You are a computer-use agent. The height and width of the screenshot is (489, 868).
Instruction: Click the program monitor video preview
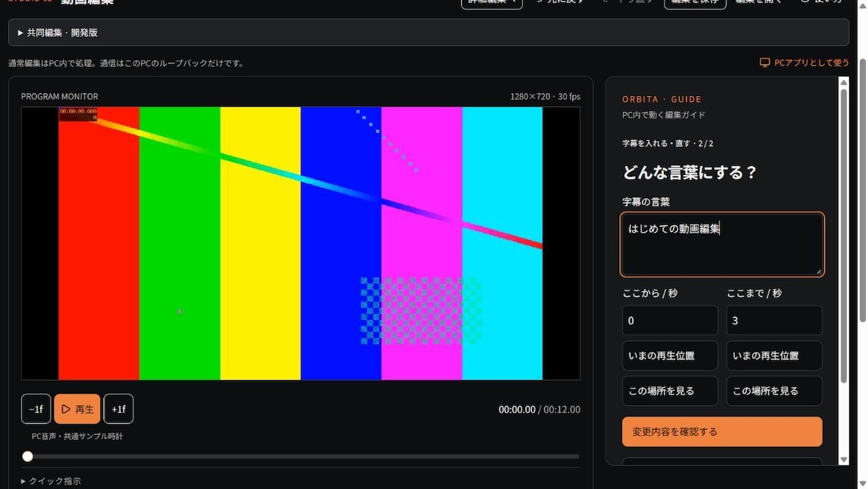coord(301,243)
